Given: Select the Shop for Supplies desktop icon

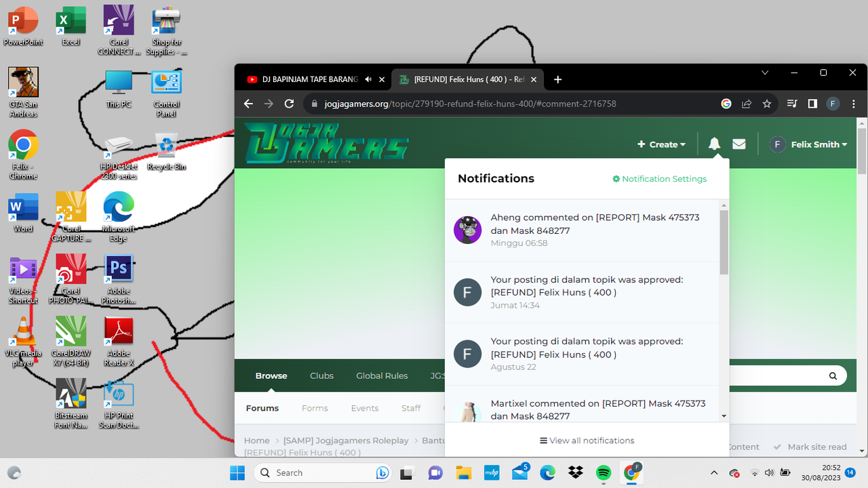Looking at the screenshot, I should pos(166,30).
